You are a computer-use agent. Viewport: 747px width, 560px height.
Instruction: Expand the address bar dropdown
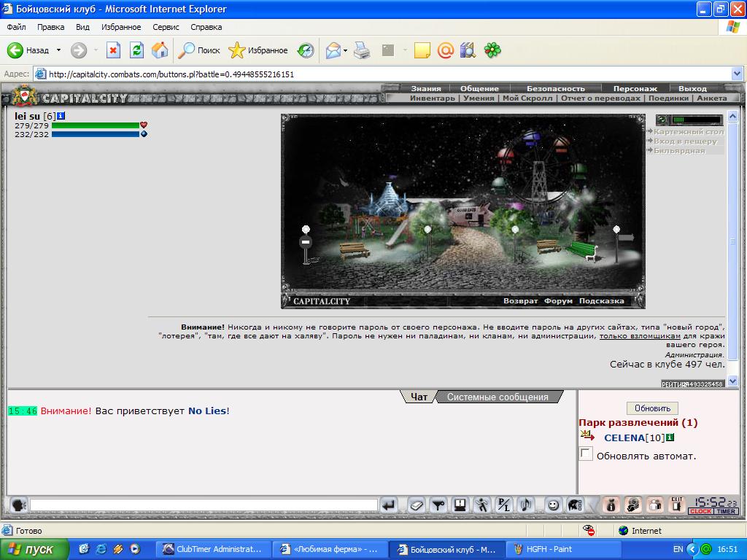click(x=737, y=74)
